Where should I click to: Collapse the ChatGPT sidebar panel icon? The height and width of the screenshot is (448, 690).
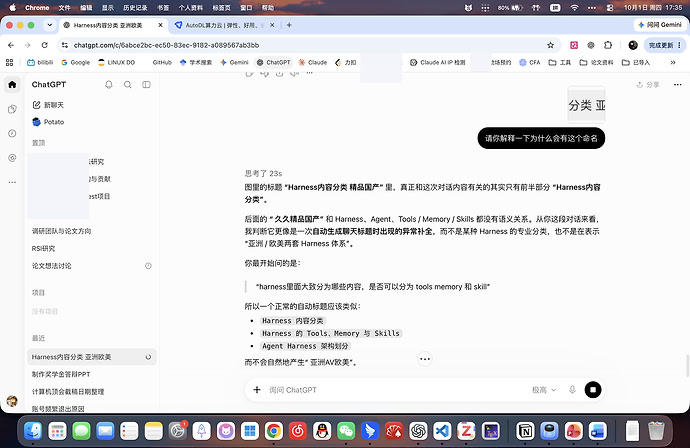point(146,84)
